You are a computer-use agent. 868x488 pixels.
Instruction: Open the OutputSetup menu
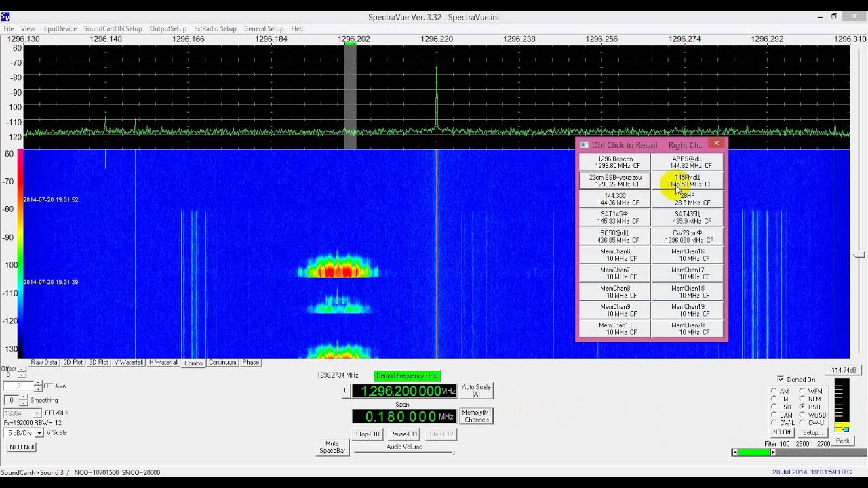pyautogui.click(x=168, y=29)
